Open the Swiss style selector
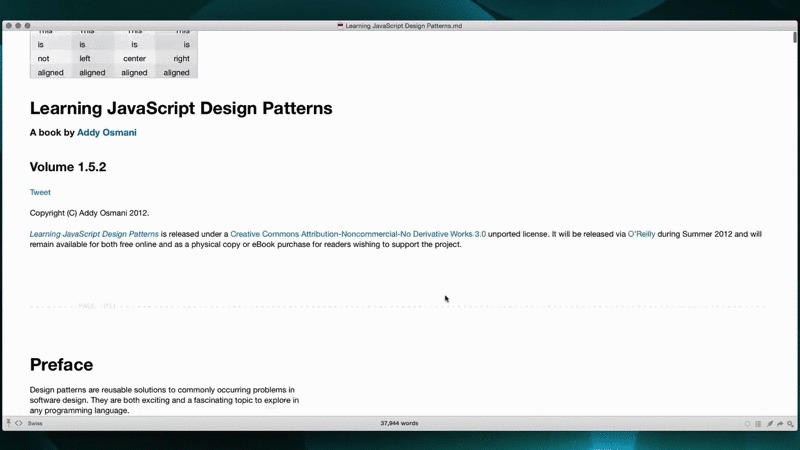The image size is (800, 450). (x=35, y=423)
